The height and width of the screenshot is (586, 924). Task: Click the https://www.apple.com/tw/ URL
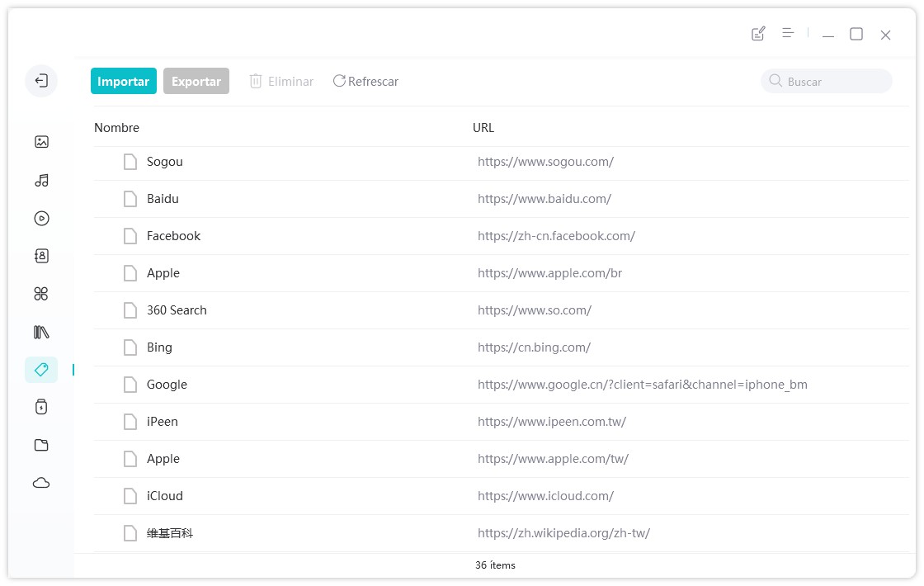553,459
